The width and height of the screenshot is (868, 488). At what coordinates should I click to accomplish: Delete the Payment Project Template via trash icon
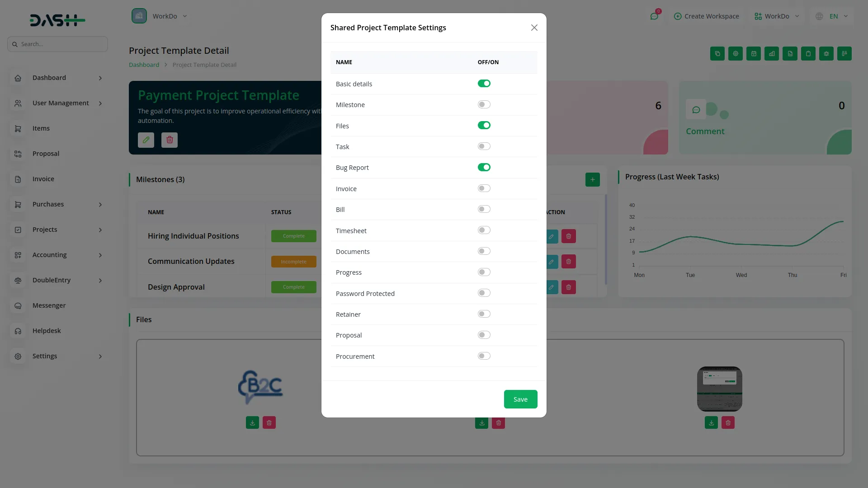pos(169,140)
